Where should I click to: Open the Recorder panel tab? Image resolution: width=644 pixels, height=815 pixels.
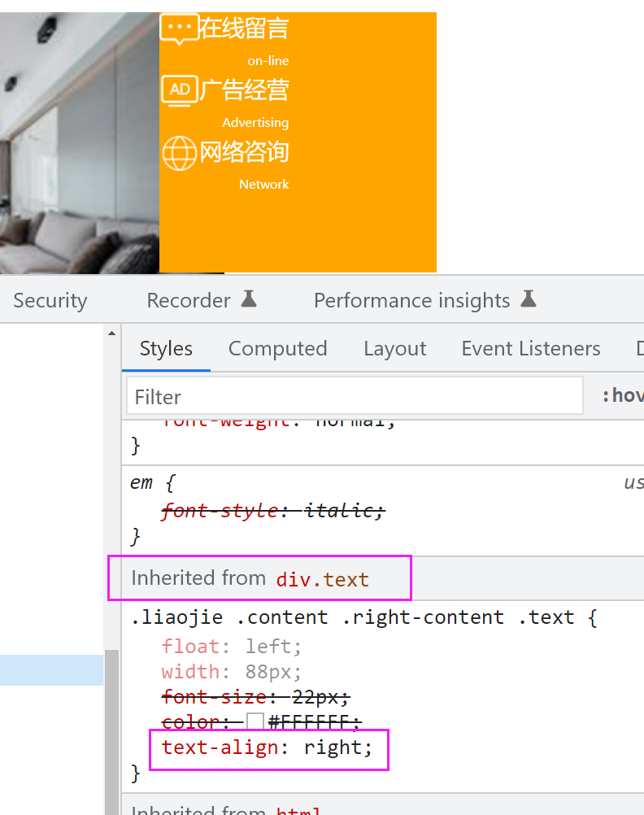point(189,300)
